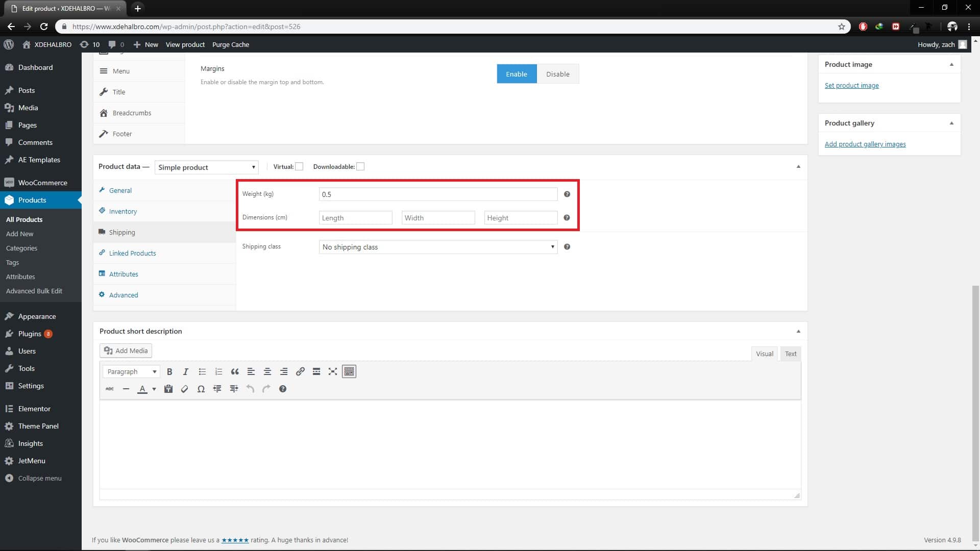980x551 pixels.
Task: Click the five-star rating link
Action: coord(235,540)
